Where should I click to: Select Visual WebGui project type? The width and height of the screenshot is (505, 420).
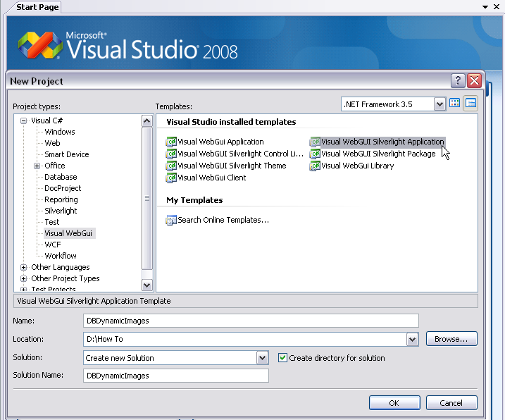tap(68, 233)
